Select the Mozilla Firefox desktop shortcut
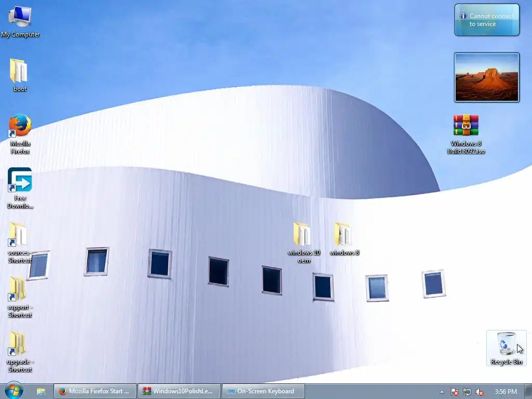This screenshot has width=532, height=399. (20, 135)
